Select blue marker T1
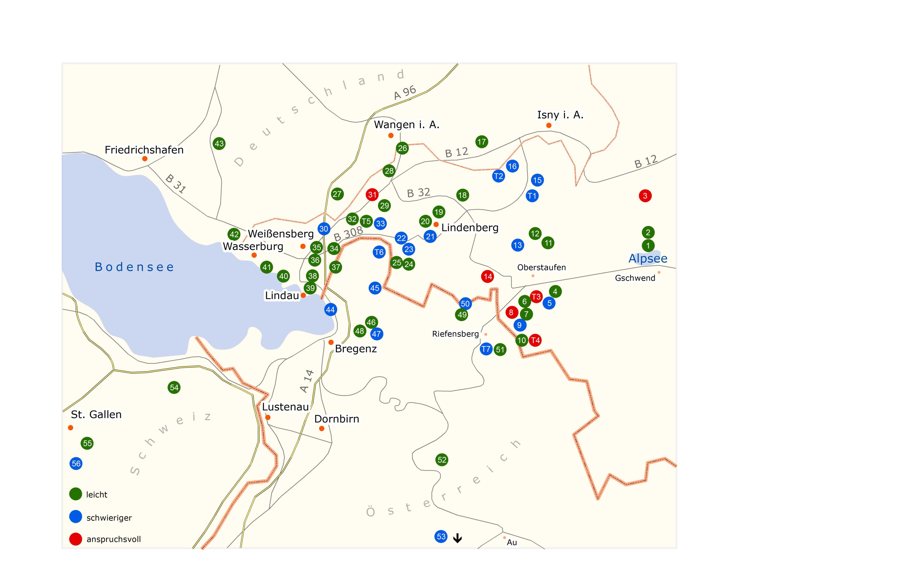 point(532,196)
